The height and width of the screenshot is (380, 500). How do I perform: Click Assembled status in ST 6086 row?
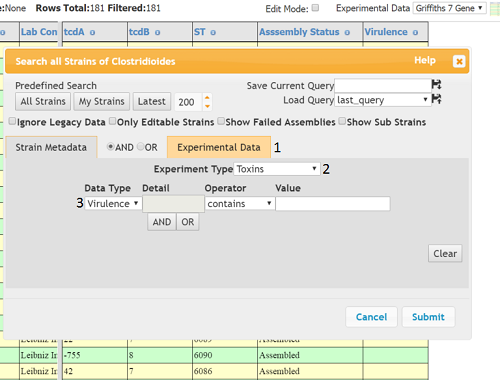[310, 371]
